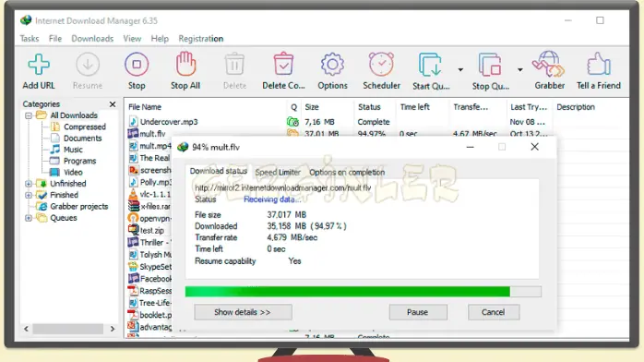
Task: Select the Undercover.mp3 file row
Action: (x=376, y=122)
